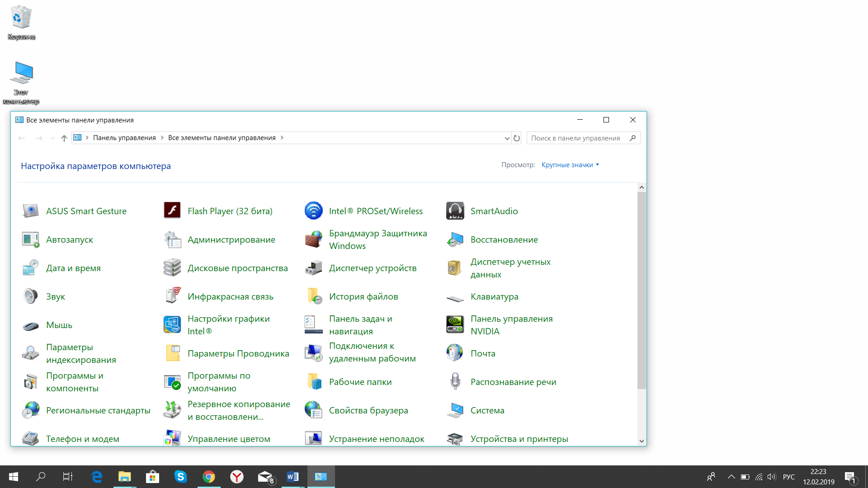The image size is (868, 488).
Task: Open the Администрирование icon
Action: pyautogui.click(x=172, y=239)
